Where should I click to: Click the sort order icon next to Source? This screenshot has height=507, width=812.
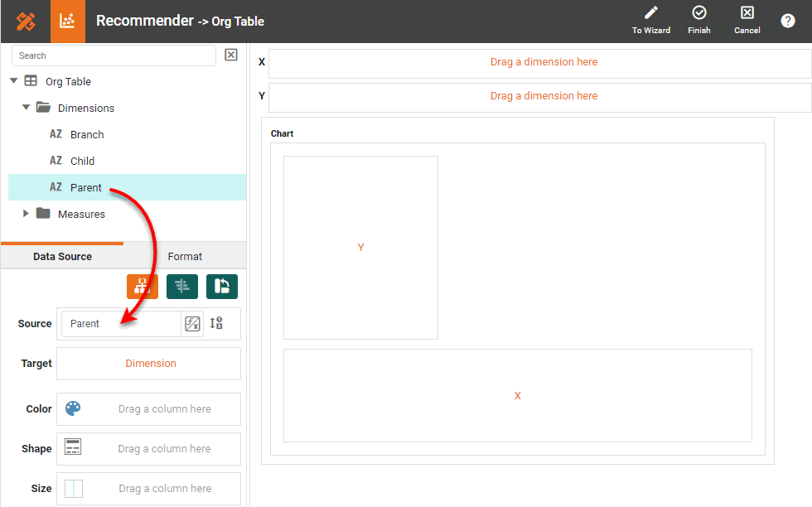216,324
